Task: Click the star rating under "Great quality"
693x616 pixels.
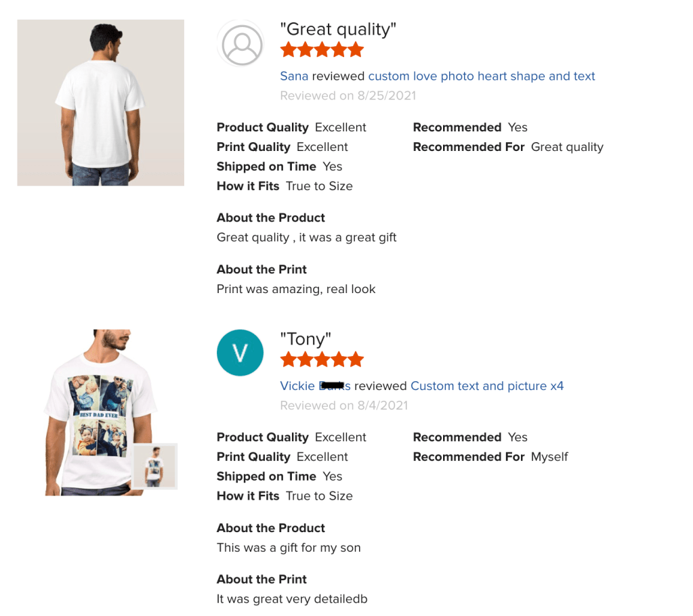Action: [x=322, y=50]
